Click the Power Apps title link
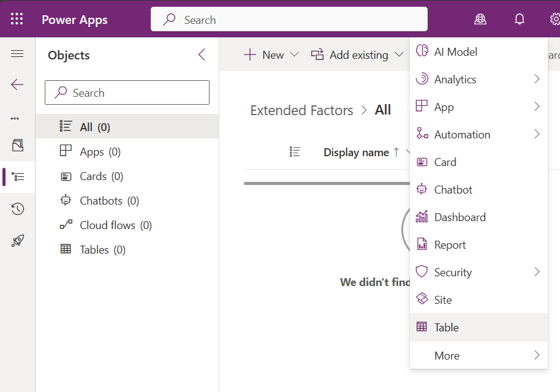This screenshot has height=392, width=560. point(74,20)
